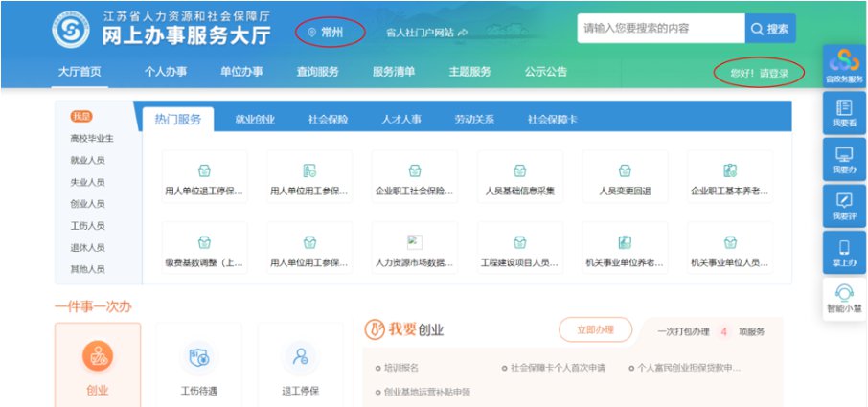Click the 请登录 login link
The width and height of the screenshot is (868, 407).
[774, 73]
